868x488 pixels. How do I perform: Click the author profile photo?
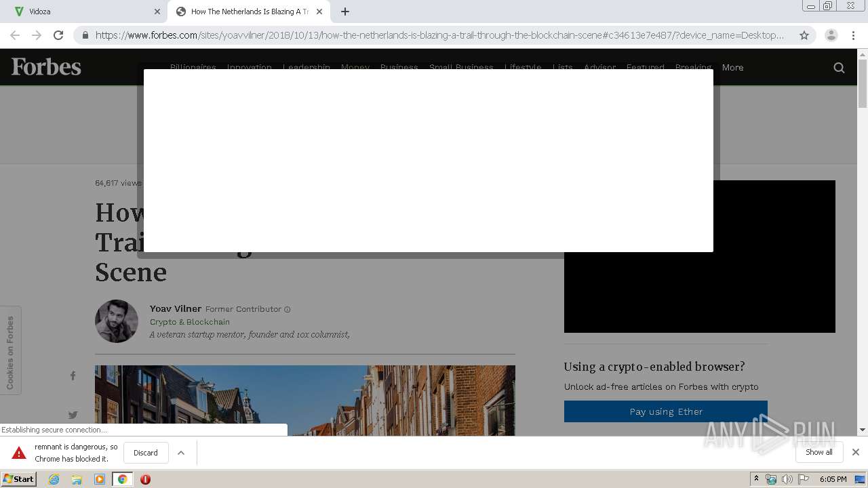[x=117, y=321]
